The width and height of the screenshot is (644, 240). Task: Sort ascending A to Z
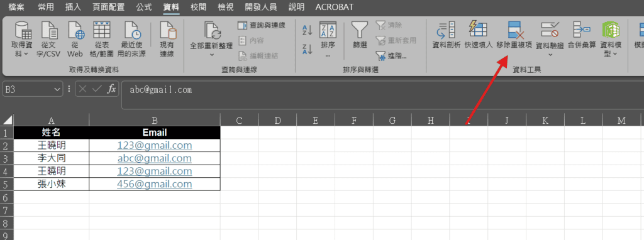[307, 30]
